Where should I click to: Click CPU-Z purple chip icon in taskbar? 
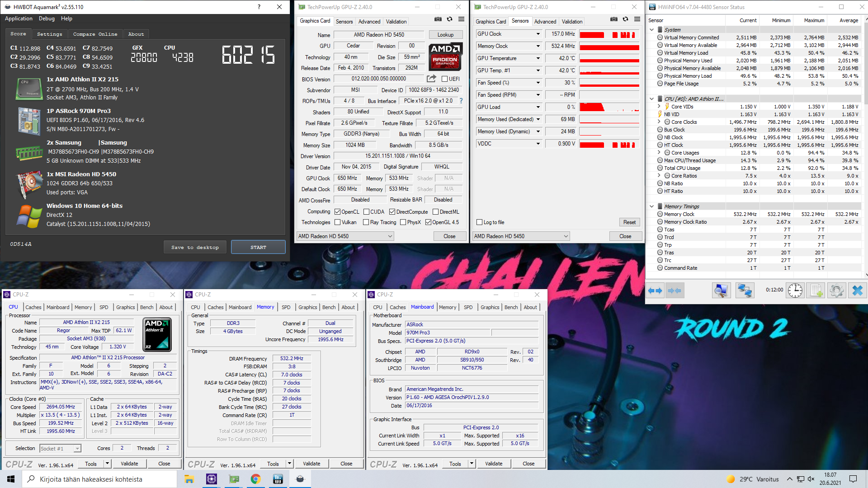211,479
